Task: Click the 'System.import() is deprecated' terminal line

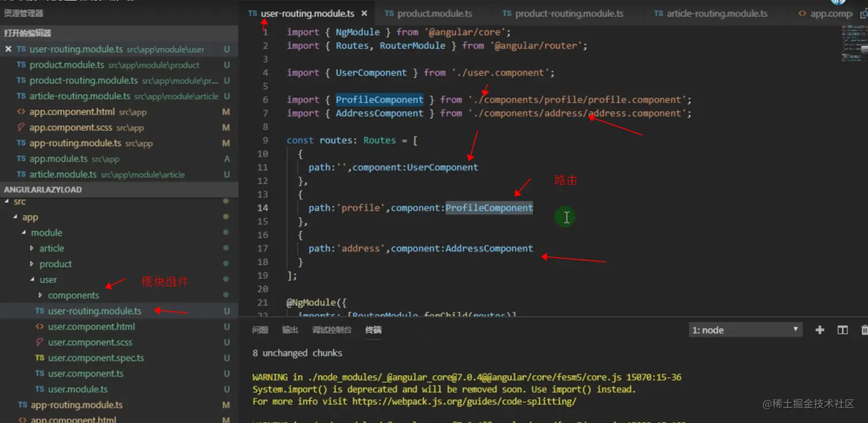Action: coord(444,390)
